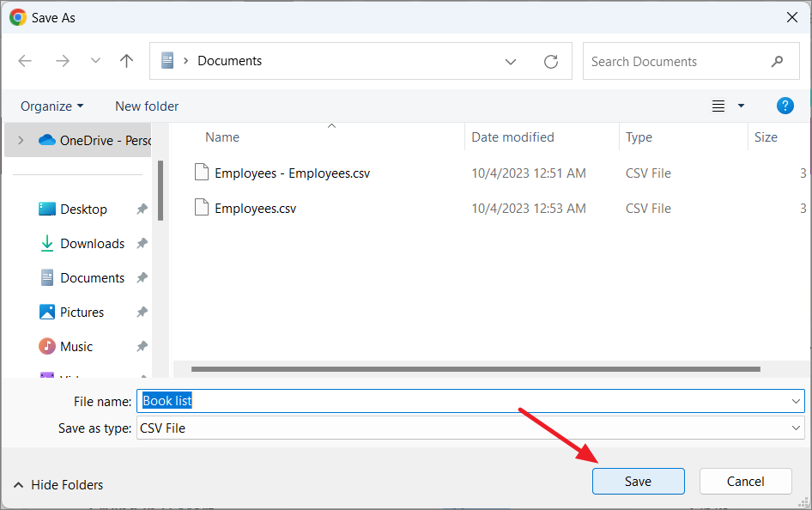Click the Documents library icon in address bar
The image size is (812, 510).
pos(167,61)
